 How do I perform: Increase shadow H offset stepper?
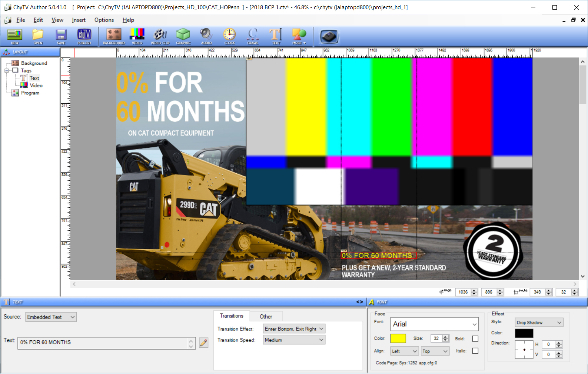(559, 343)
